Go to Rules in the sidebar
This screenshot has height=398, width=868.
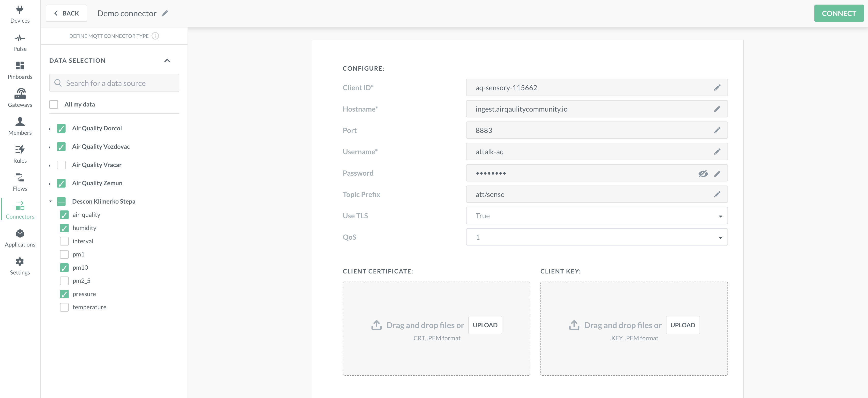(20, 154)
